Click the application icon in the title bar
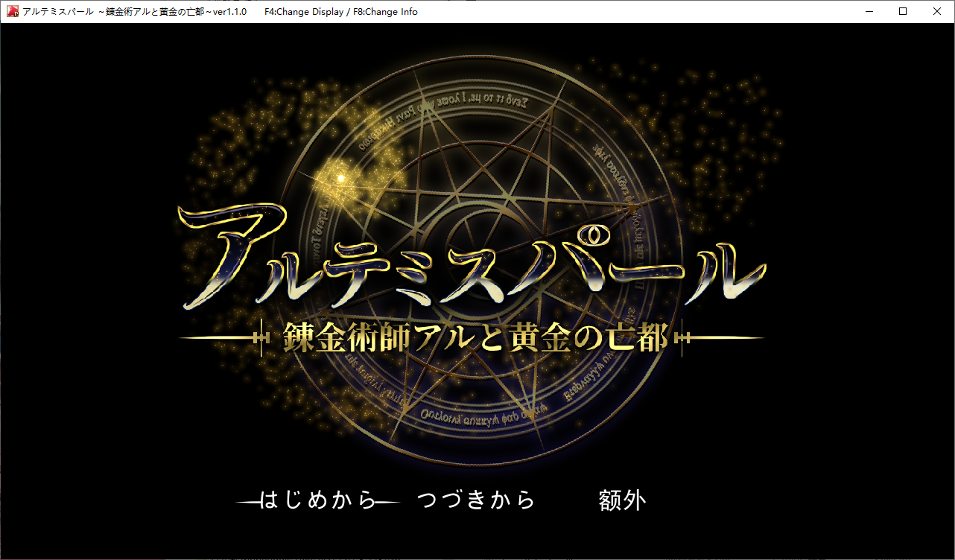 pyautogui.click(x=13, y=12)
